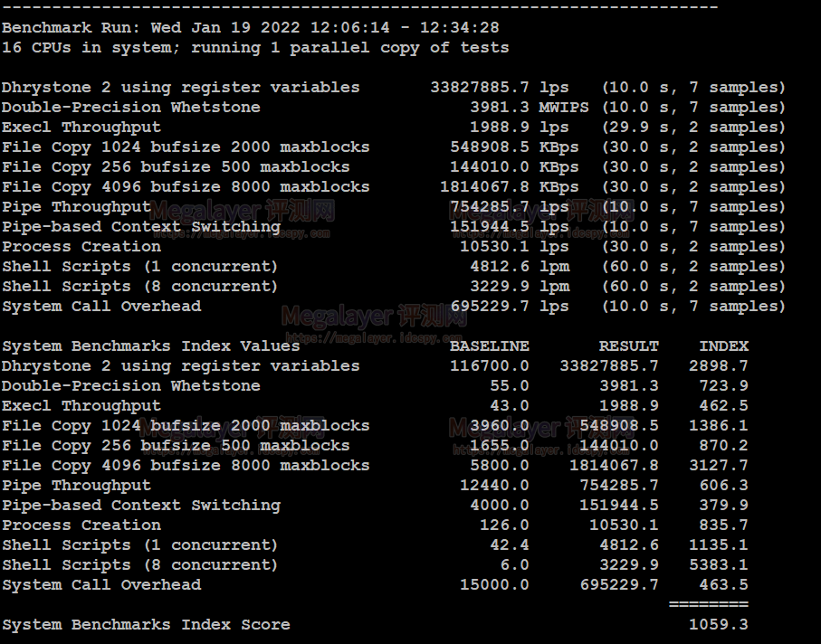Viewport: 821px width, 644px height.
Task: Select Context Switching baseline 4000.0
Action: [500, 505]
